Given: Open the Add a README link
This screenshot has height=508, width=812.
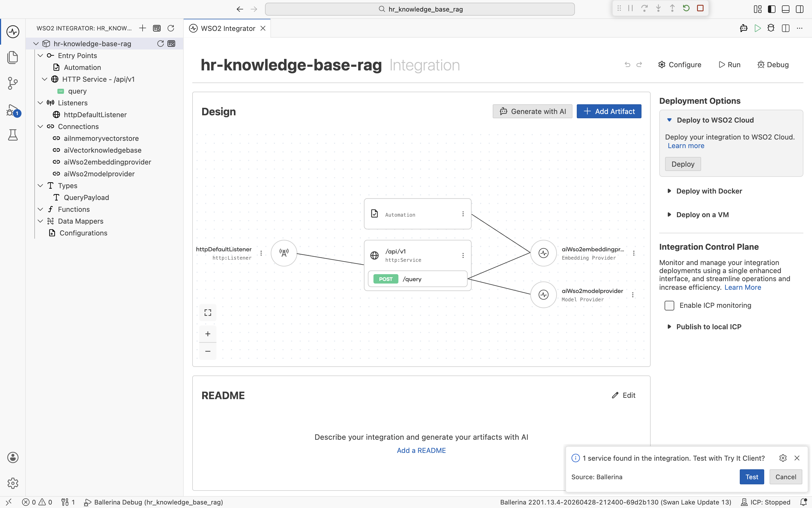Looking at the screenshot, I should (x=421, y=450).
